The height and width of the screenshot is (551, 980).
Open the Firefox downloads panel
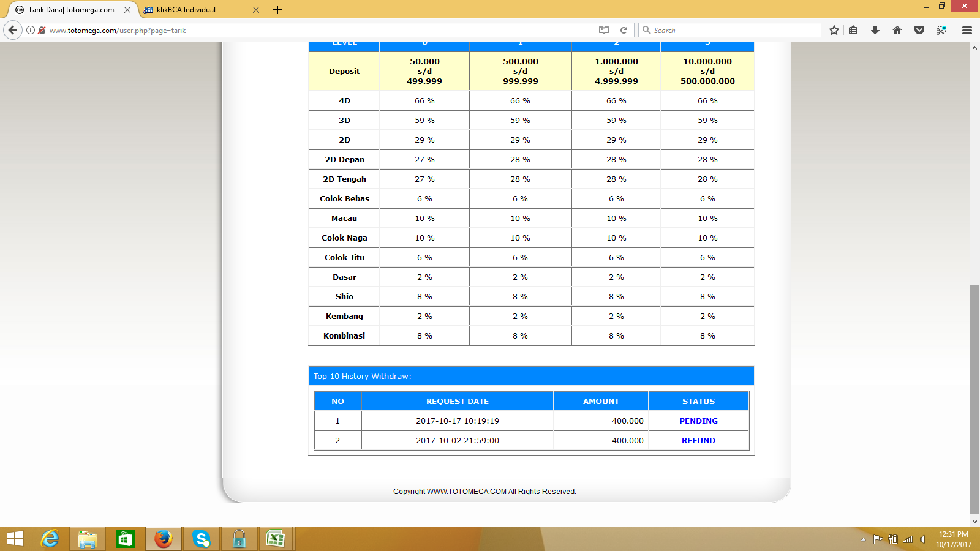click(x=875, y=30)
